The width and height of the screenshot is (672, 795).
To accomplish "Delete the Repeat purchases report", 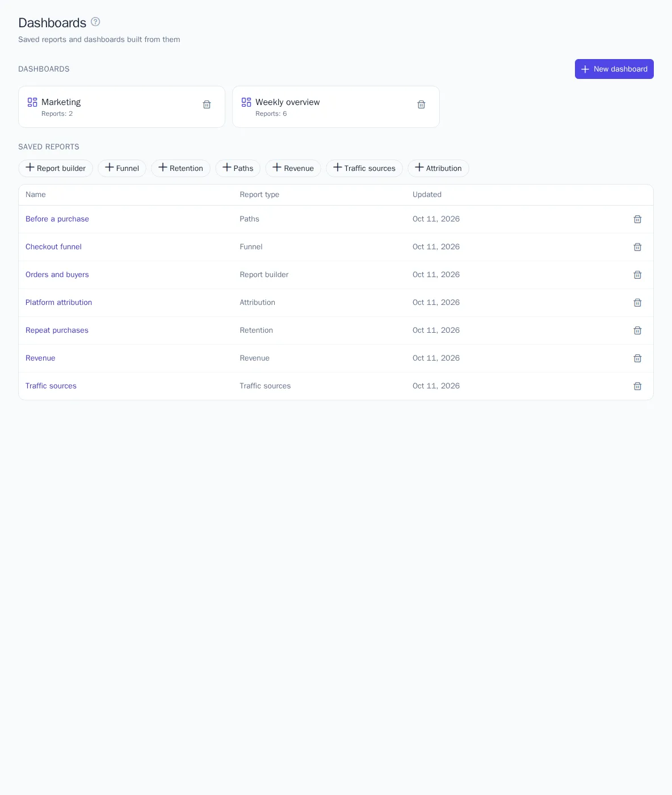I will [637, 330].
